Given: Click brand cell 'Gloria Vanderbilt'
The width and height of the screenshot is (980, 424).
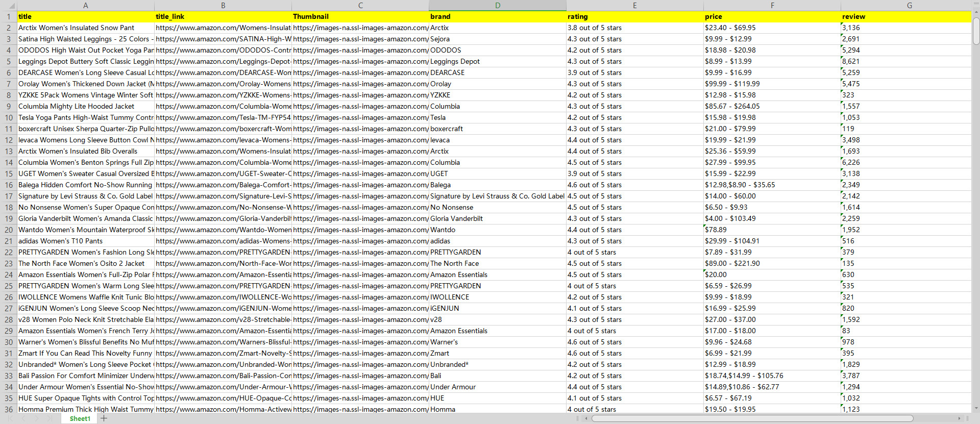Looking at the screenshot, I should (x=498, y=218).
